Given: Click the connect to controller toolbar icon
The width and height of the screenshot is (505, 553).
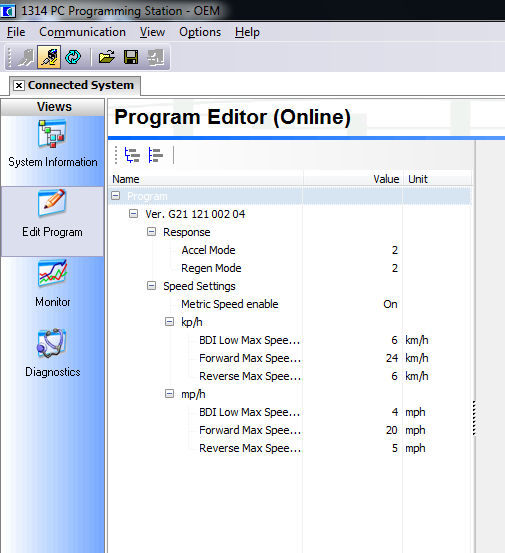Looking at the screenshot, I should coord(26,57).
